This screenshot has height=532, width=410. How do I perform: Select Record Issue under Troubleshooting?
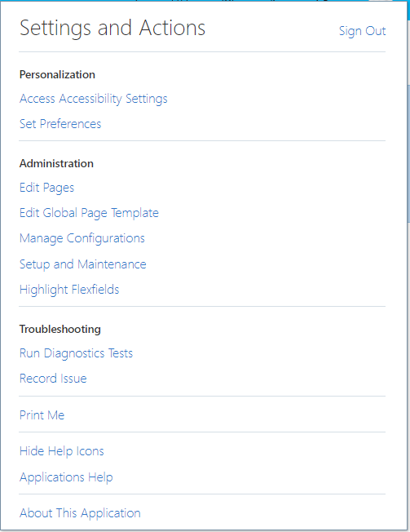coord(53,379)
